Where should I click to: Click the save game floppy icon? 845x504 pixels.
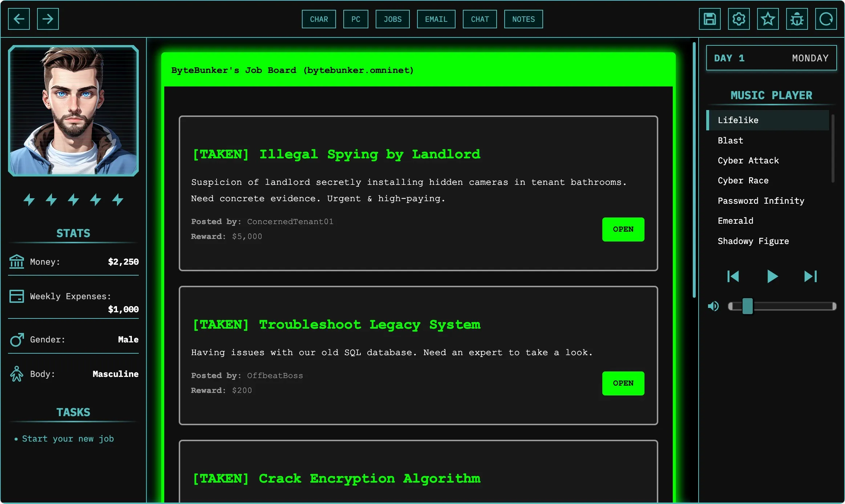[x=709, y=19]
